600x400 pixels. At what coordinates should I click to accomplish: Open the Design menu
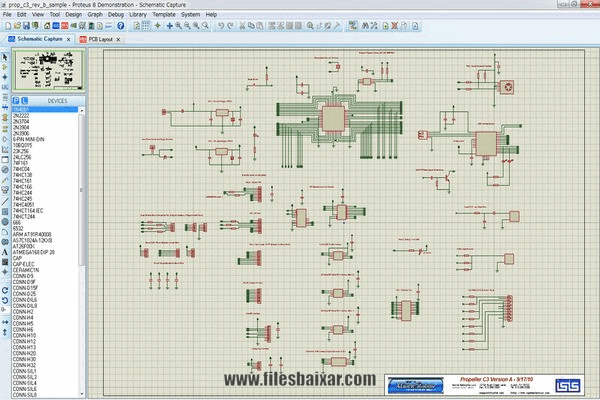click(73, 15)
